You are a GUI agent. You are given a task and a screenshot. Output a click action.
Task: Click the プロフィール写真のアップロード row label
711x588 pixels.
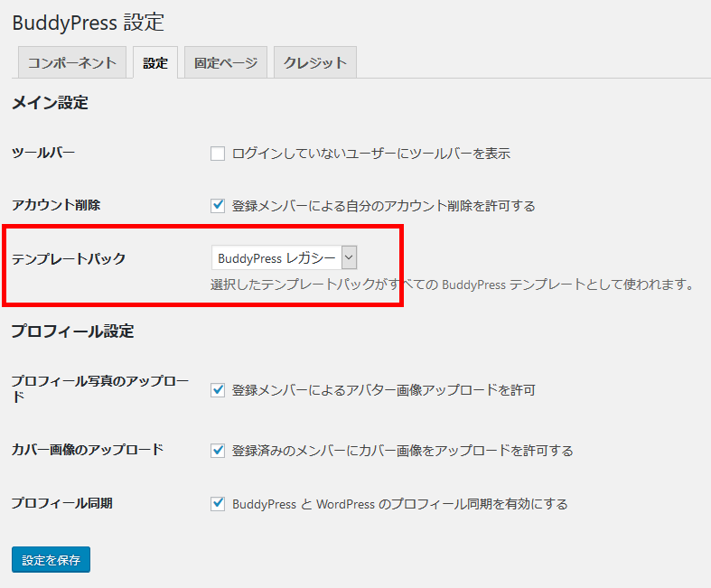100,388
